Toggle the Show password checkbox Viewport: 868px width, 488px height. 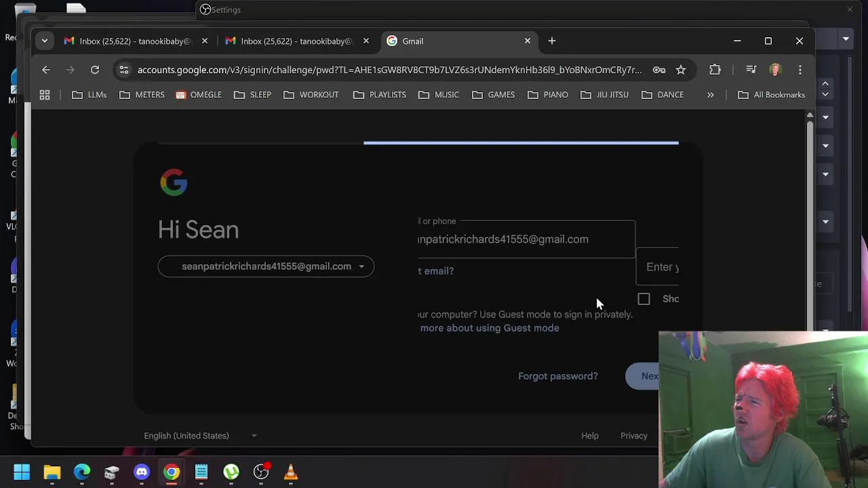644,299
